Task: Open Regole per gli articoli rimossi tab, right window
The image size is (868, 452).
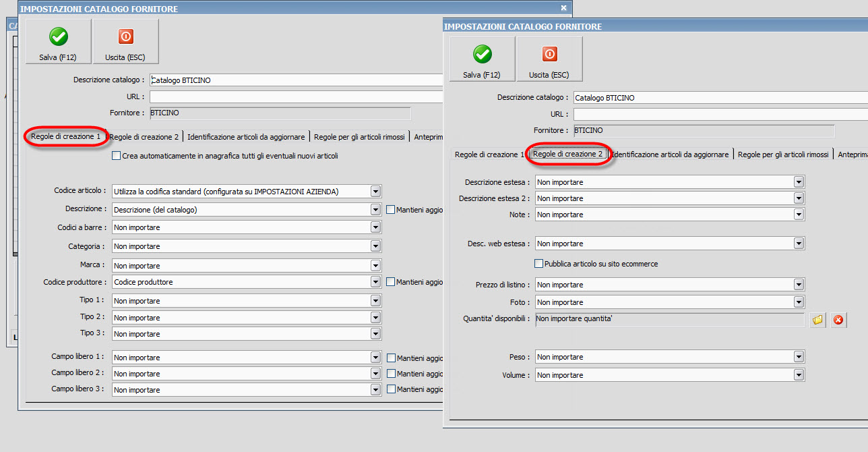Action: coord(783,154)
